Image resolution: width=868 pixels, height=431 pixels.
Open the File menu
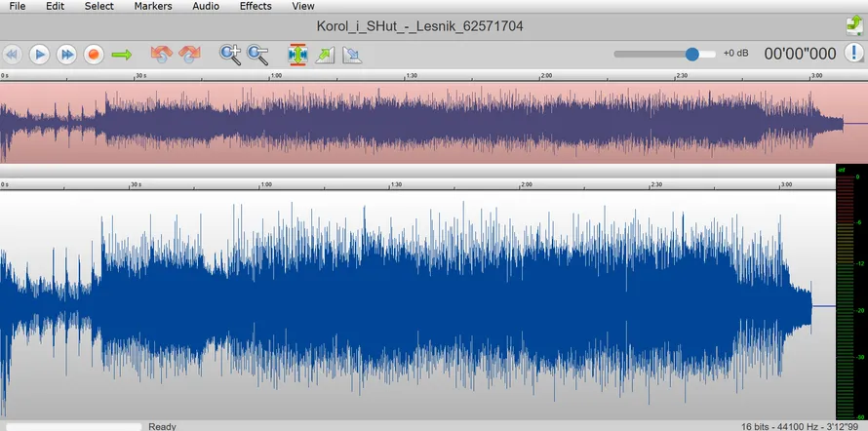tap(18, 6)
